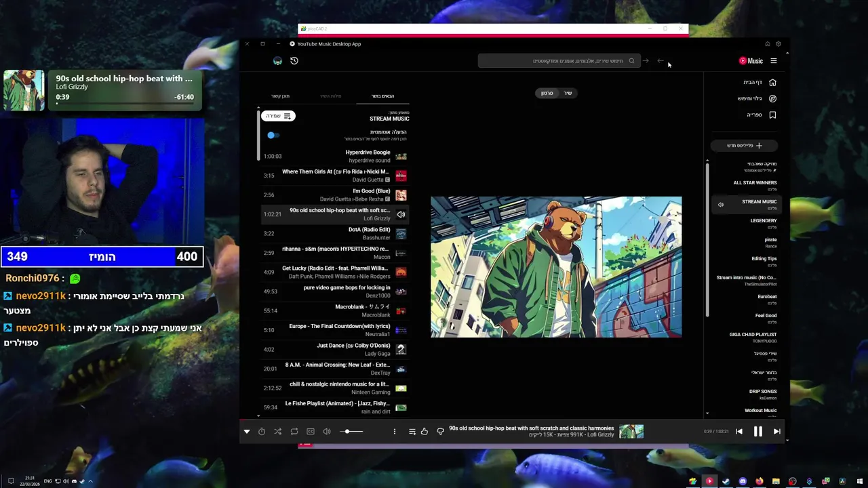Play Hyperdrive Boogie from queue

click(x=335, y=156)
